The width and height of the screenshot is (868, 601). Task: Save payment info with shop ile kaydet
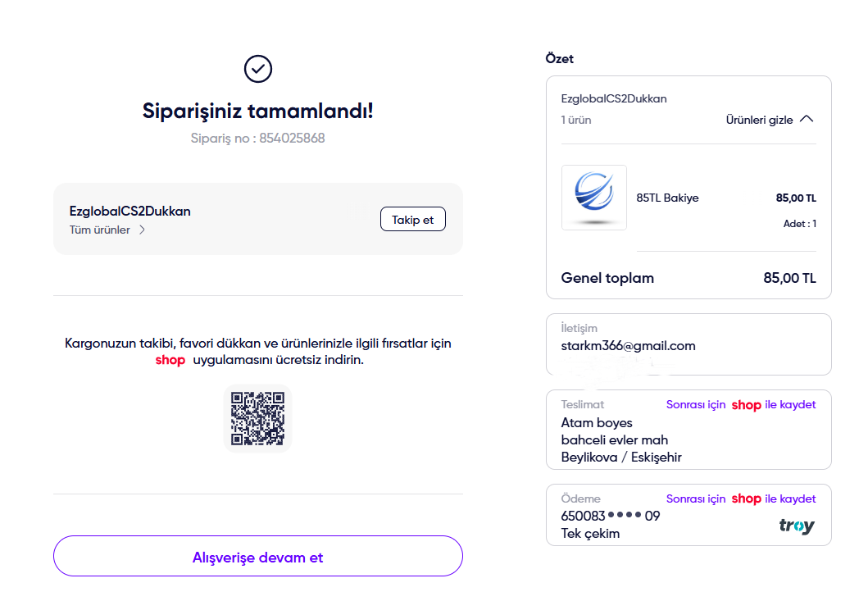(x=741, y=499)
